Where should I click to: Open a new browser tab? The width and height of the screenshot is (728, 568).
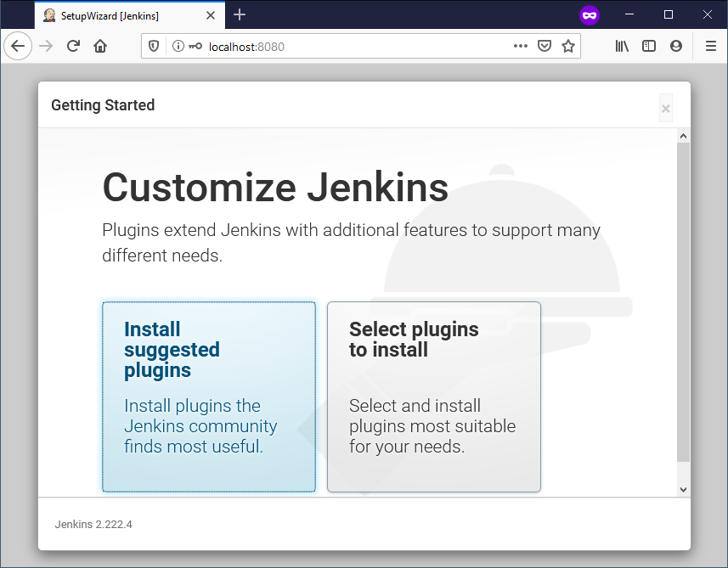pyautogui.click(x=240, y=14)
